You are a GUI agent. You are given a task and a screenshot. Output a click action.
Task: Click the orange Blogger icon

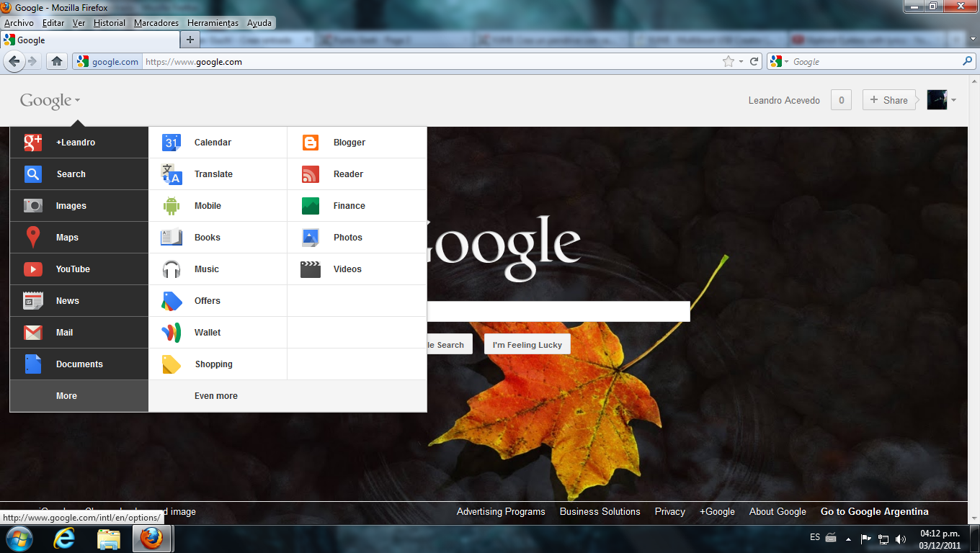pyautogui.click(x=311, y=143)
